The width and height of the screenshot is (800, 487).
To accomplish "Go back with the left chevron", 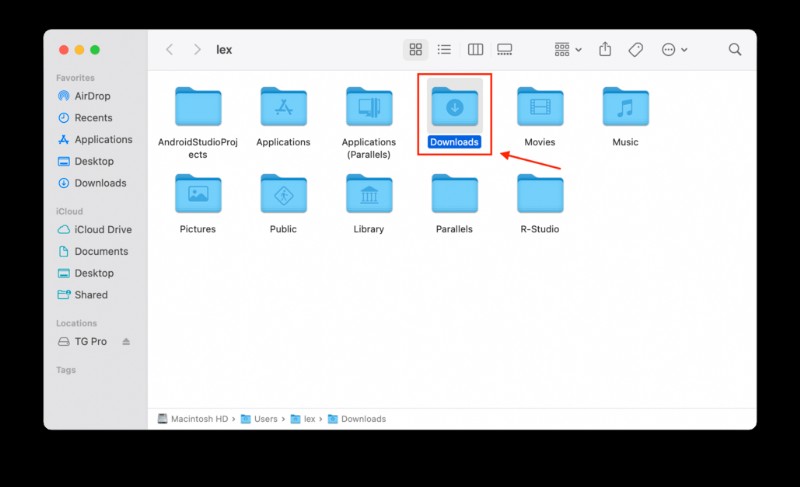I will pos(169,49).
